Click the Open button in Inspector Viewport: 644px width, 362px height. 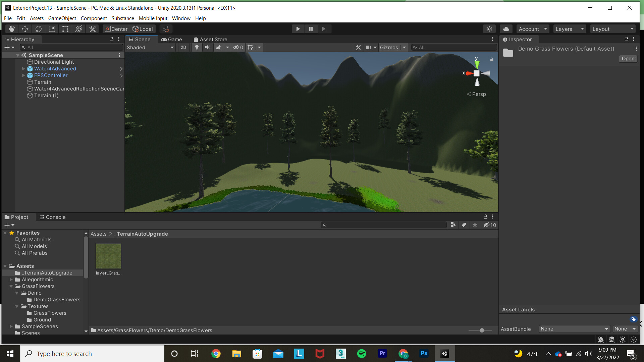(628, 59)
